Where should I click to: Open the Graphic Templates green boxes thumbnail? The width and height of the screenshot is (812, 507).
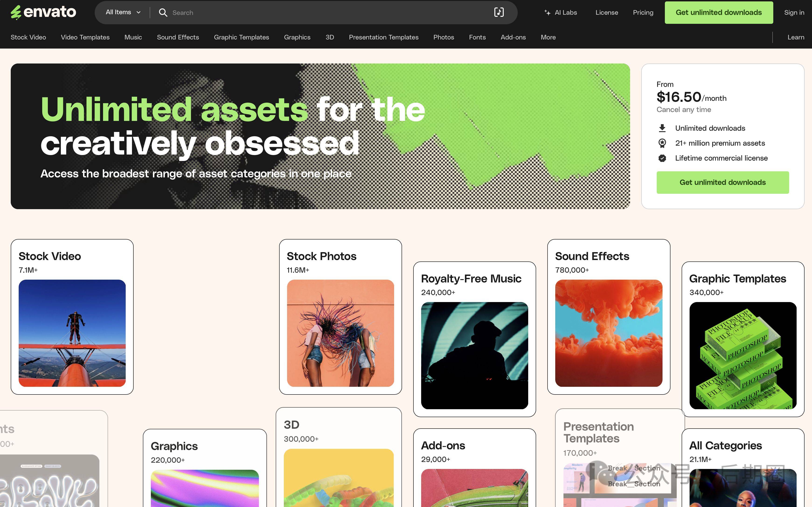tap(743, 356)
